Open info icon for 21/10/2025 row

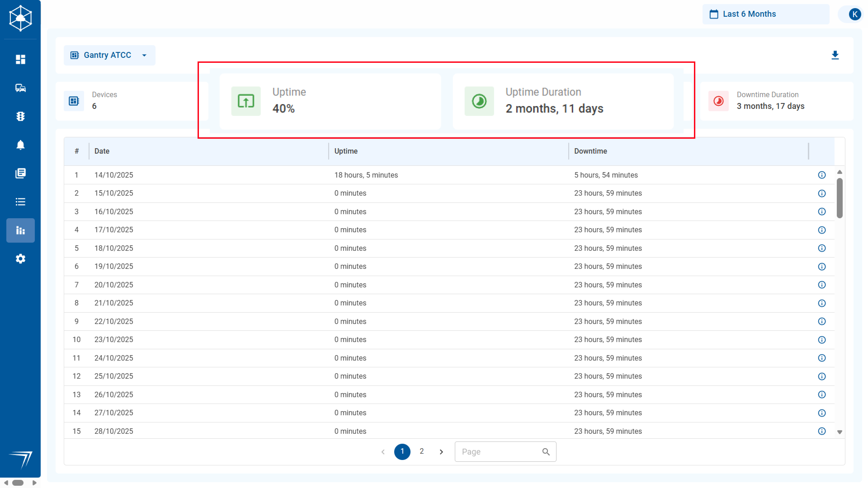(822, 303)
